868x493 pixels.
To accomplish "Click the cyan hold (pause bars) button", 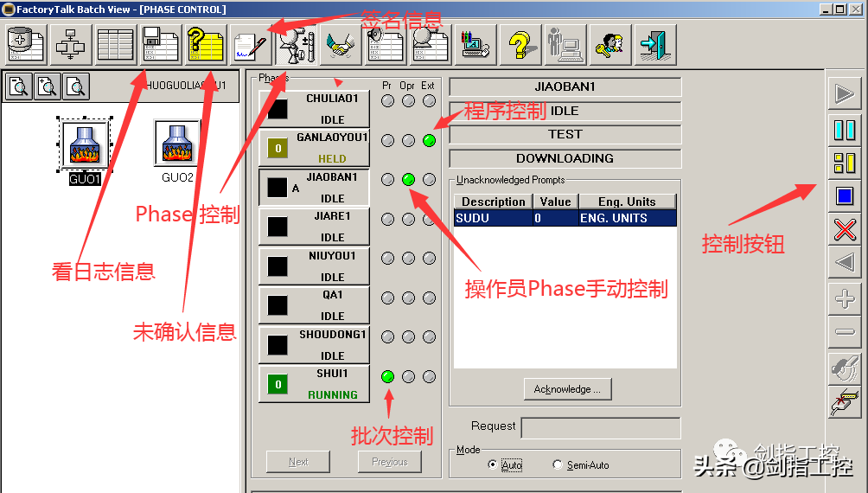I will pos(845,131).
